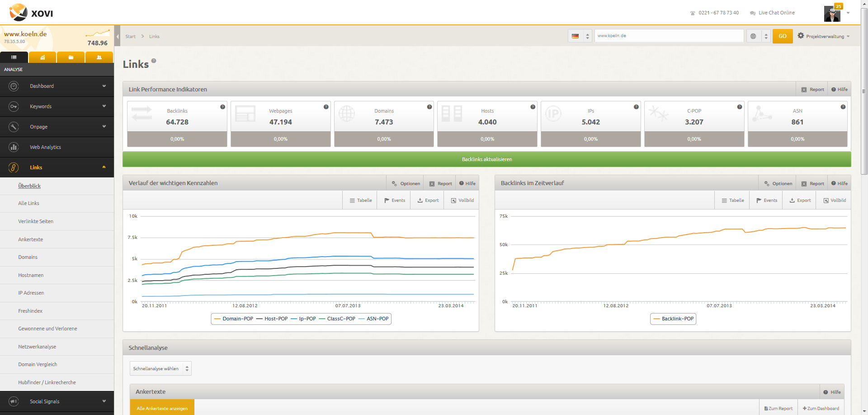Viewport: 868px width, 415px height.
Task: Toggle Host-POP legend series
Action: coord(272,319)
